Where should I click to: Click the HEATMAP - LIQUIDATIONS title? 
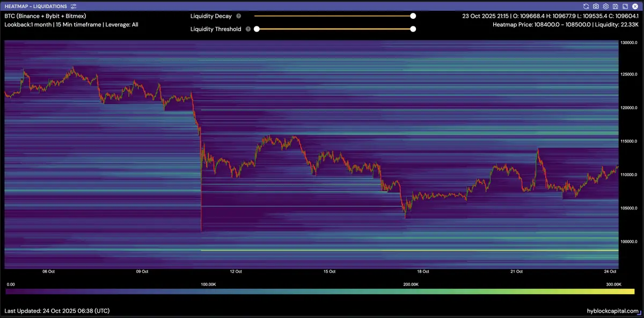click(x=36, y=6)
